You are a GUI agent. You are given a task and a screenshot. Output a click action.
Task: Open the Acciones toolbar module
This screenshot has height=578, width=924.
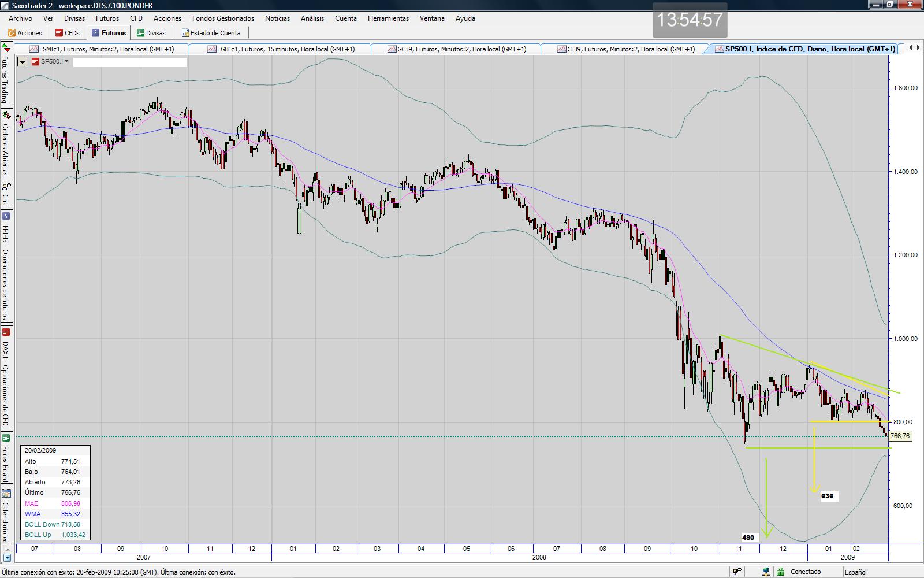coord(25,33)
